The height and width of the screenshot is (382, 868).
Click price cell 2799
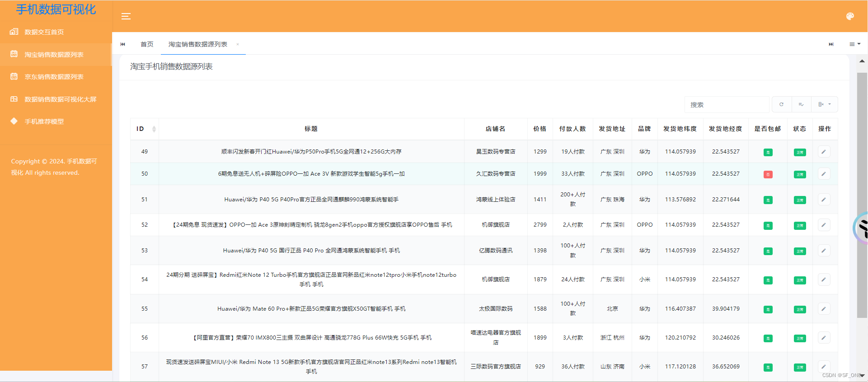coord(540,225)
